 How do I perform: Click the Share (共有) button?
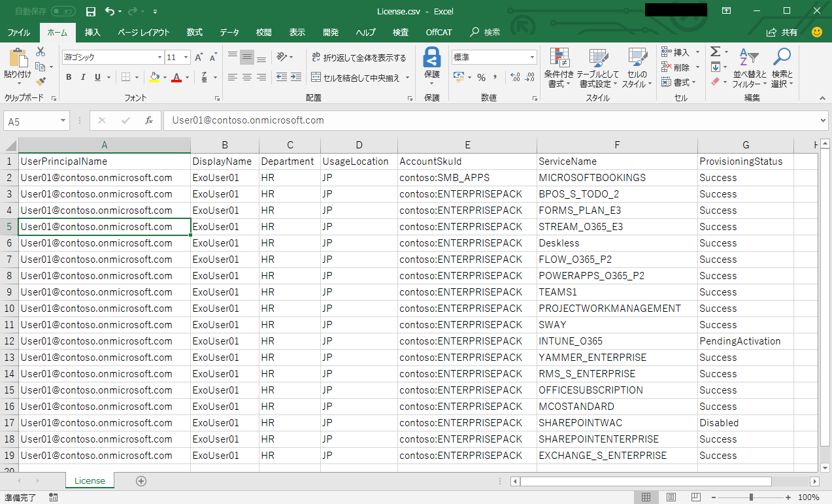(x=782, y=33)
